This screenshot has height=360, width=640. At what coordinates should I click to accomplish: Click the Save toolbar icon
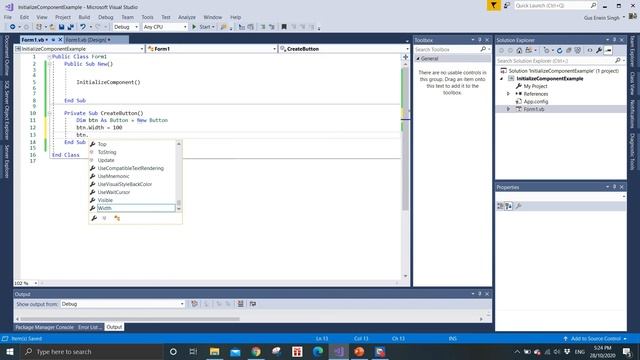(x=61, y=27)
